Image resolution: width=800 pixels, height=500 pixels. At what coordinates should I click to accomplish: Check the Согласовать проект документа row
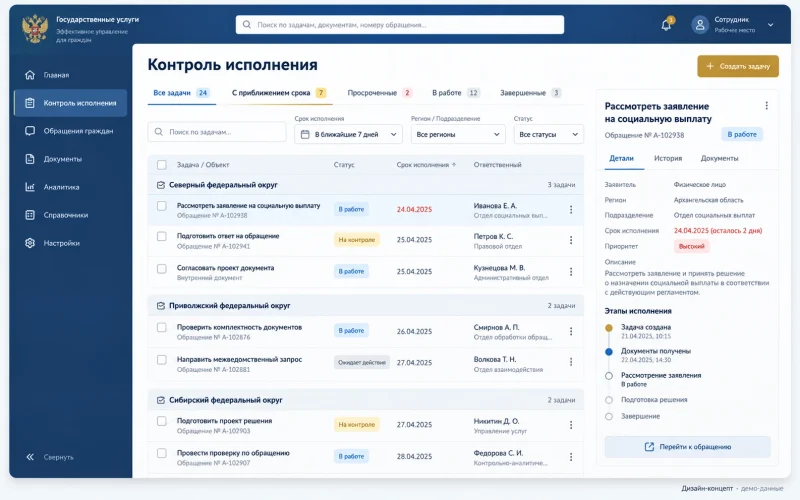click(x=162, y=269)
